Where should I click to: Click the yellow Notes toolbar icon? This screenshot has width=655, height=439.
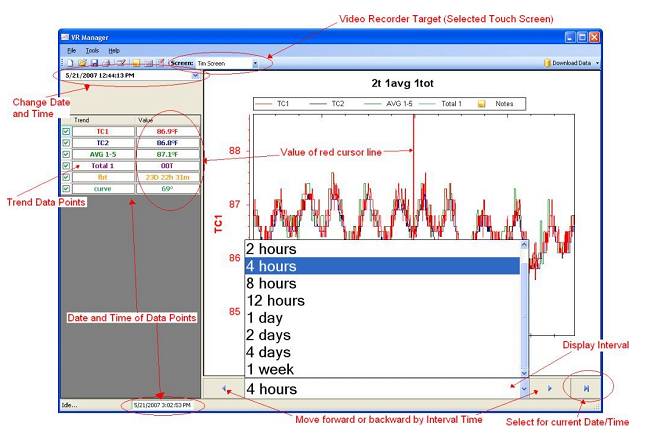point(136,63)
